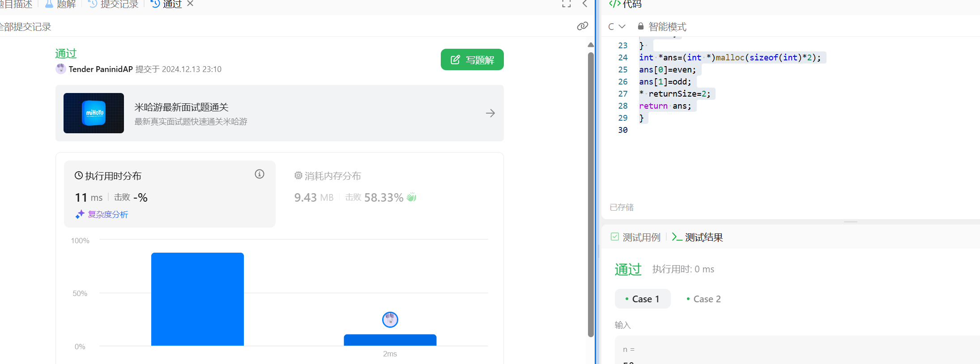Viewport: 980px width, 364px height.
Task: Close the 通过 submission tab
Action: pos(190,4)
